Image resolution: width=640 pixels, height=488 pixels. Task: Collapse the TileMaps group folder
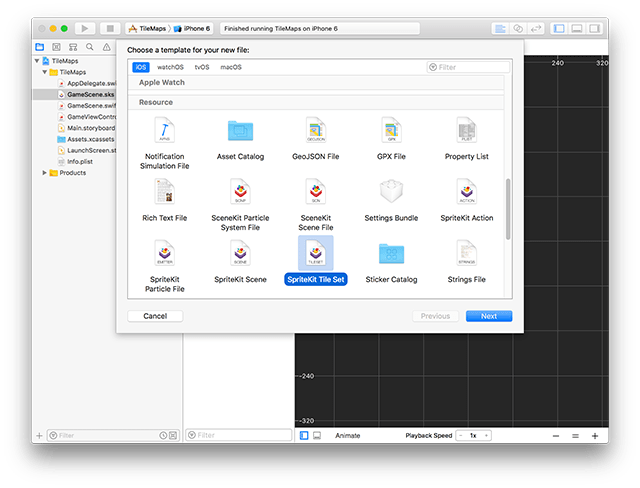(x=44, y=72)
